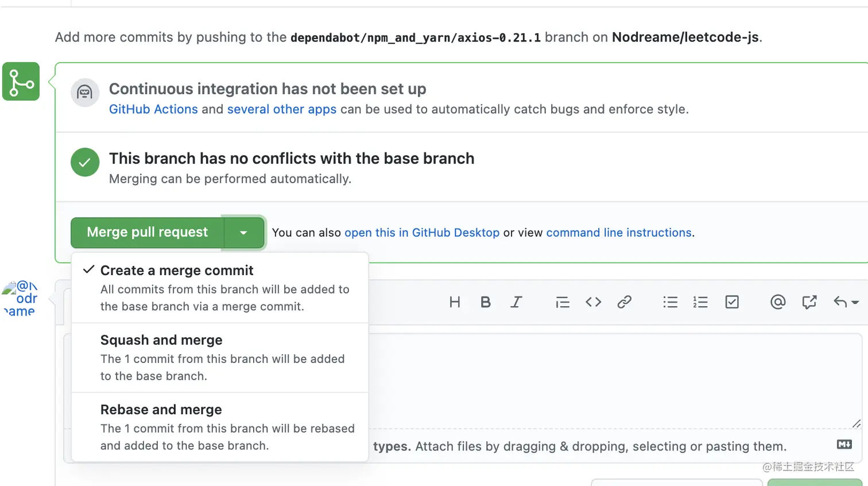The height and width of the screenshot is (486, 868).
Task: Click the comment box resize handle
Action: pos(856,423)
